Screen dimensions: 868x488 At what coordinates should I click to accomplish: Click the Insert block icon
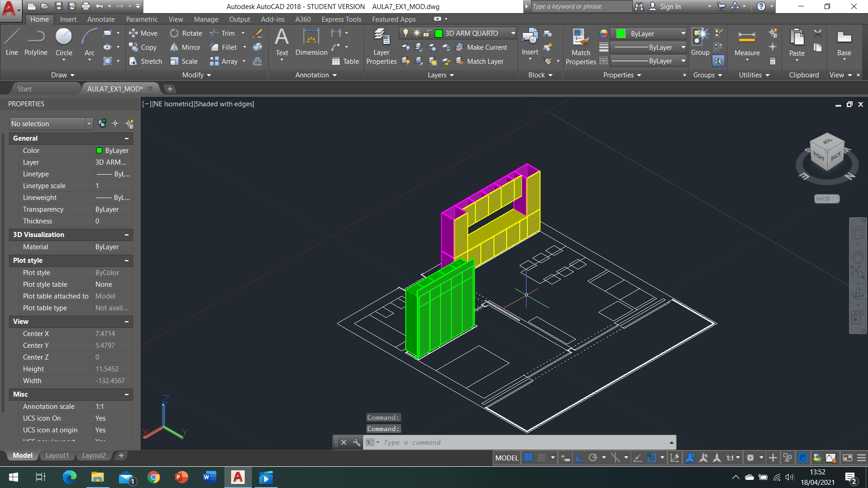(530, 42)
